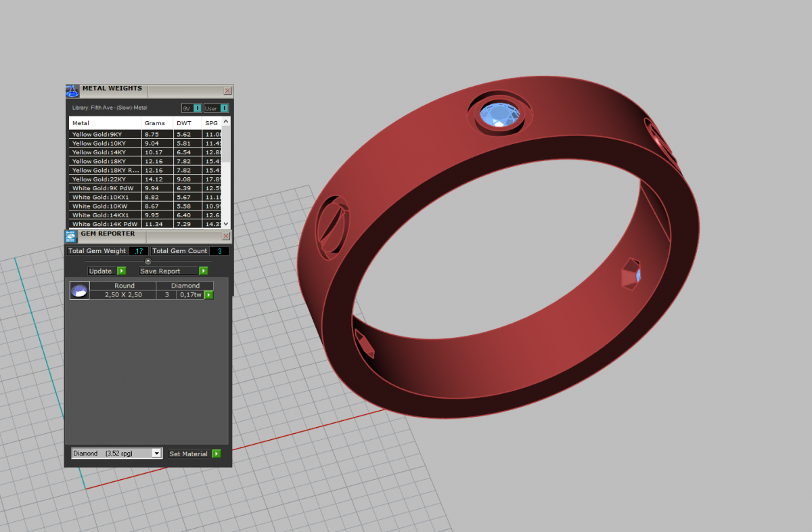
Task: Open the Diamond material dropdown
Action: click(117, 453)
